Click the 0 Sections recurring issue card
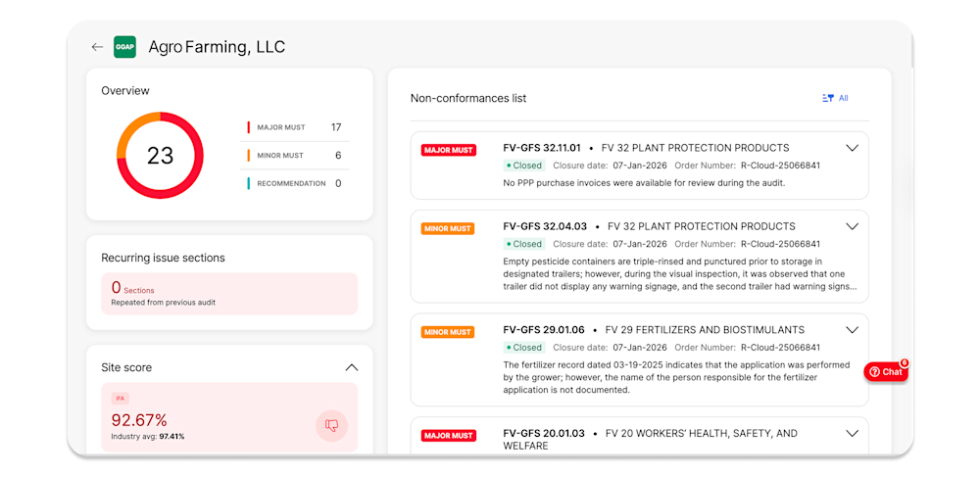Viewport: 980px width, 477px height. coord(229,294)
